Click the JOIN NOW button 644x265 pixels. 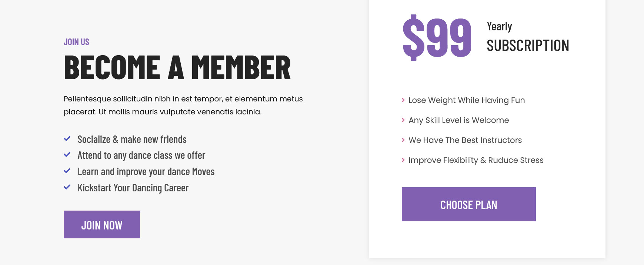coord(102,224)
